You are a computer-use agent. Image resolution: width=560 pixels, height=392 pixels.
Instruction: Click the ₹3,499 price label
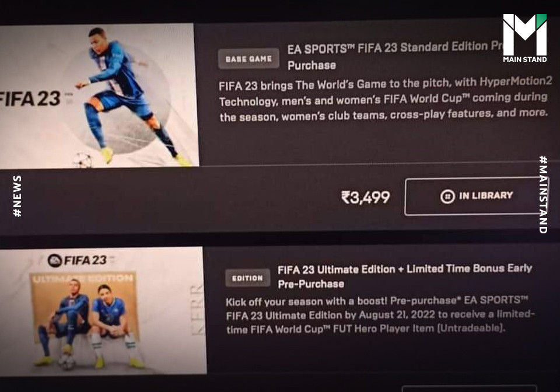click(365, 197)
